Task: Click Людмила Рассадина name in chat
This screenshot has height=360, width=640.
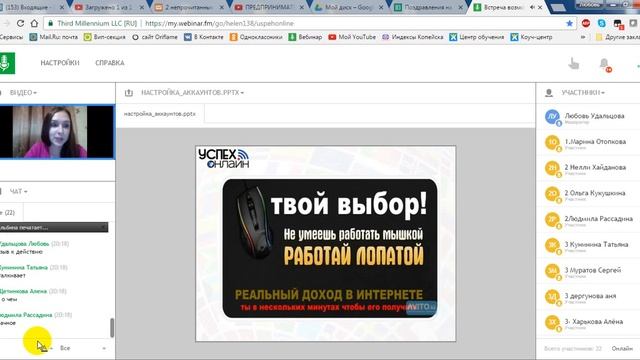Action: [x=26, y=315]
